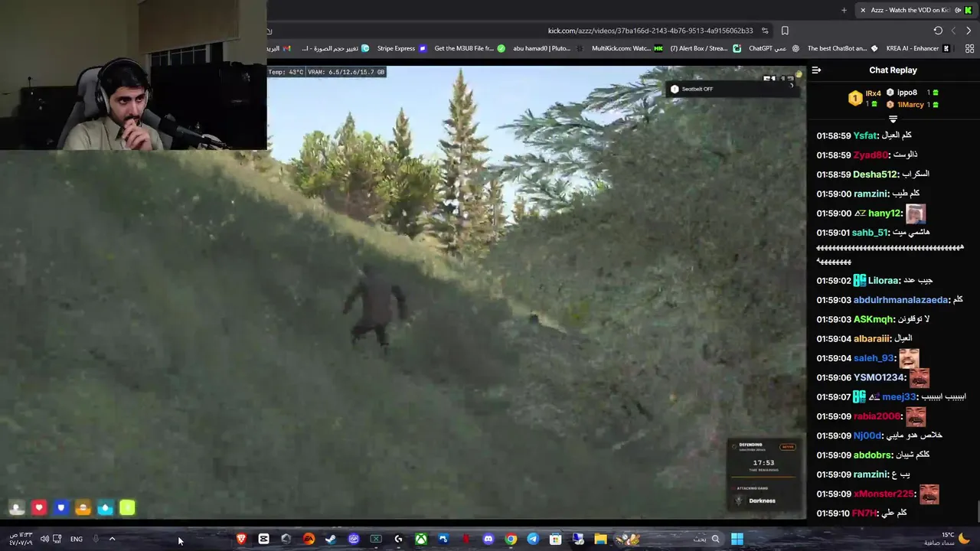Click the kick.com address bar URL

click(650, 31)
